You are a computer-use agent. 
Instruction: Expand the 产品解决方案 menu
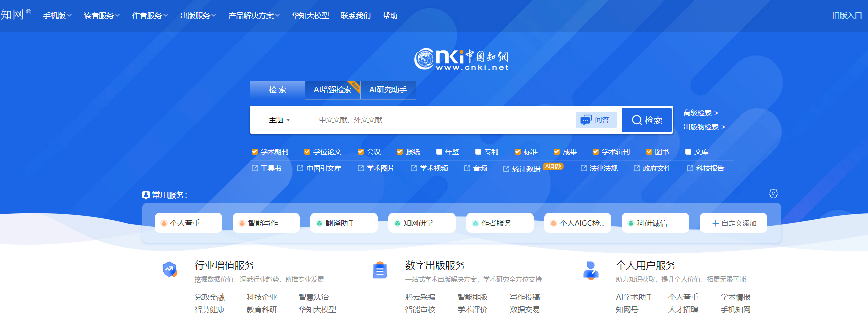coord(254,16)
